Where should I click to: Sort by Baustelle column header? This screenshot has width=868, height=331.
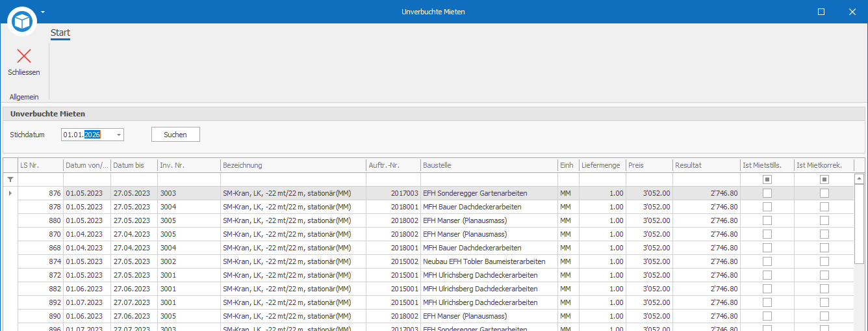point(489,165)
